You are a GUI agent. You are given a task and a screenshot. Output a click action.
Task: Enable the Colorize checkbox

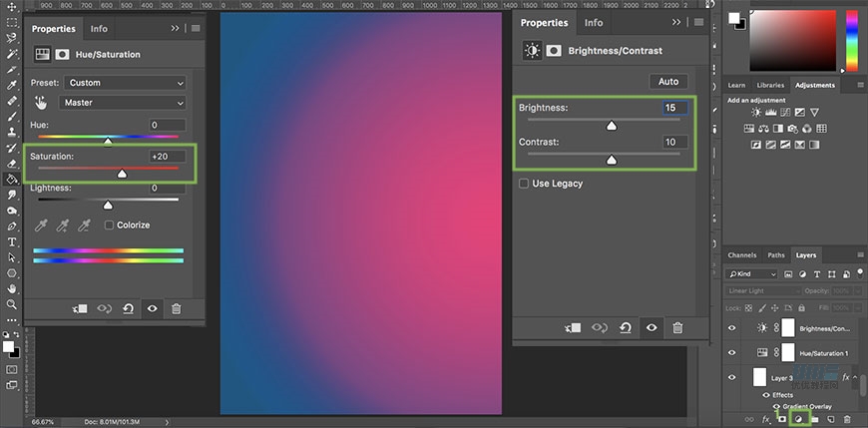click(109, 225)
